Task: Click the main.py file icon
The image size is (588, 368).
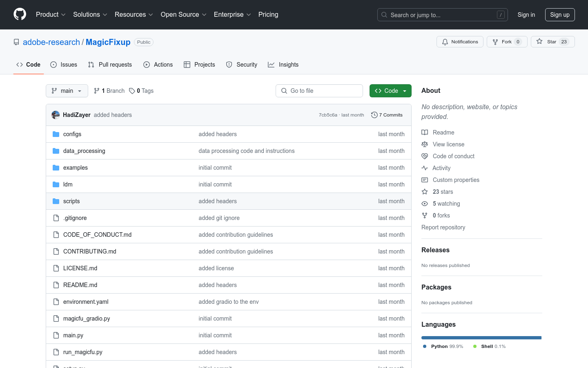Action: [56, 335]
